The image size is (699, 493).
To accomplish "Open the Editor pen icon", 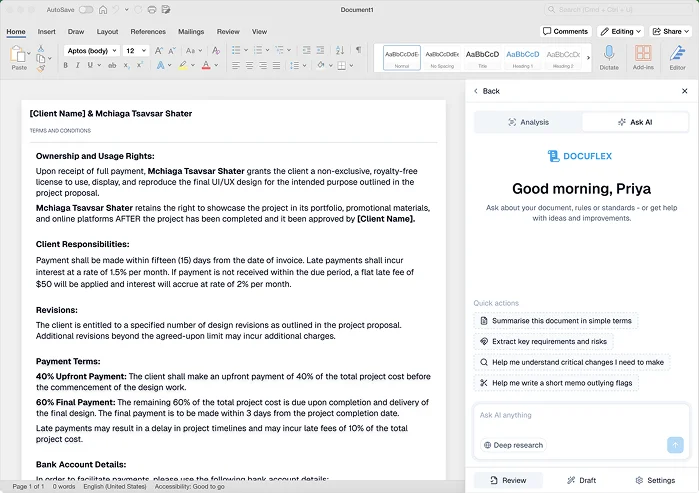I will pyautogui.click(x=677, y=53).
